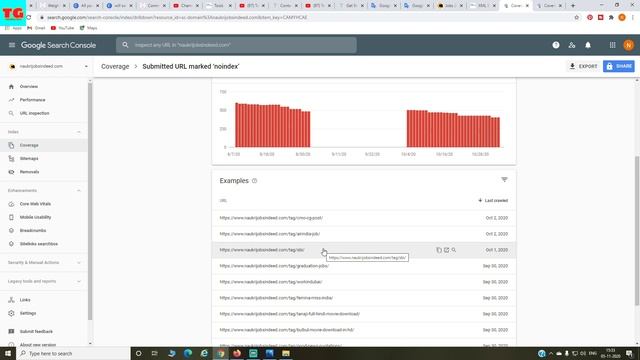This screenshot has height=360, width=640.
Task: Select the tag/workindubai URL row
Action: [364, 282]
